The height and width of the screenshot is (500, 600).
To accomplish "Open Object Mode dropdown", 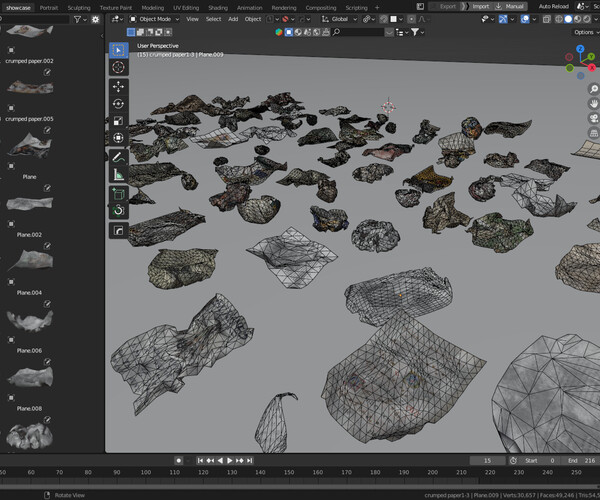I will point(154,19).
